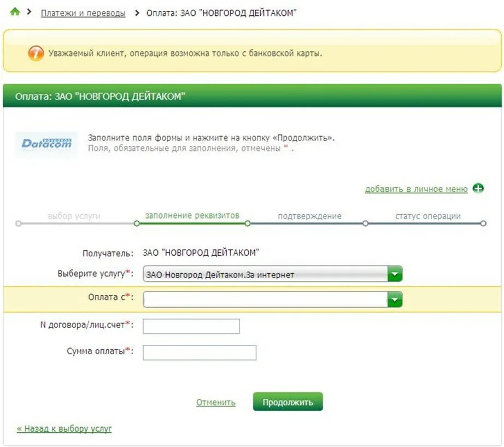This screenshot has width=504, height=447.
Task: Select the выбор услуги step
Action: pos(74,216)
